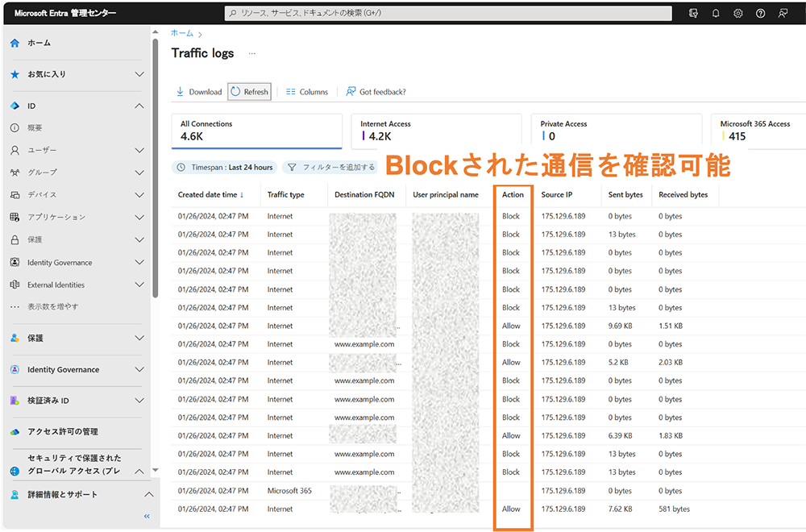806x532 pixels.
Task: Expand the External Identities chevron
Action: [139, 285]
